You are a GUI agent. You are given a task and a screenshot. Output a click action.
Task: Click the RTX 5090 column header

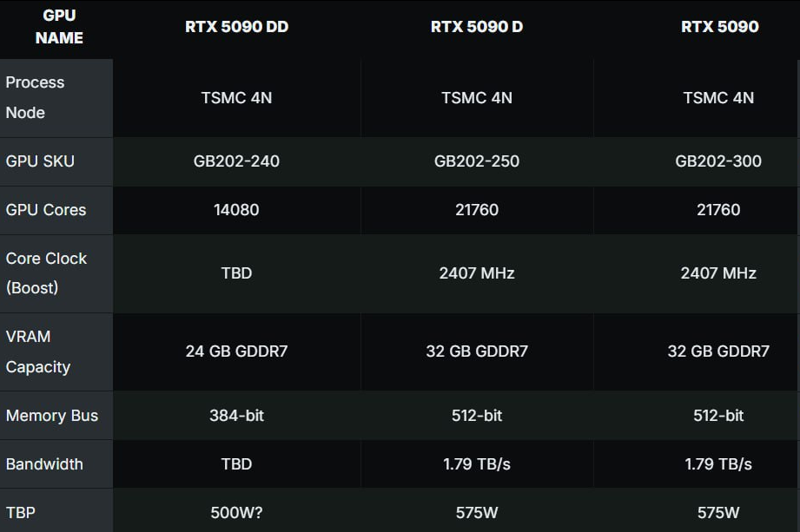point(719,27)
